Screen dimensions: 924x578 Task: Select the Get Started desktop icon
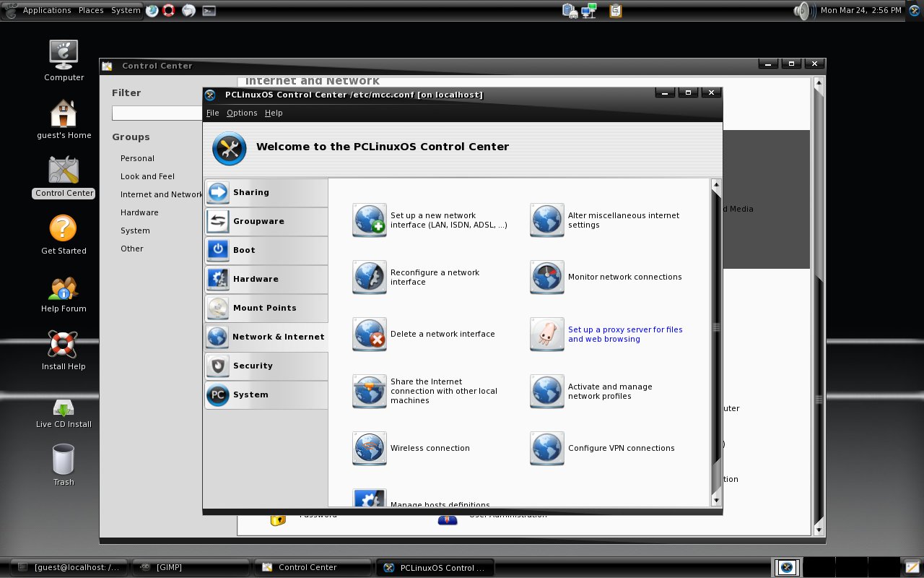[64, 234]
